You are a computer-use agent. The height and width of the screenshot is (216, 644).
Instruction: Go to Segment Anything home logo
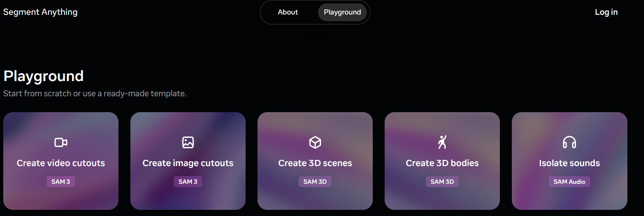pos(40,12)
